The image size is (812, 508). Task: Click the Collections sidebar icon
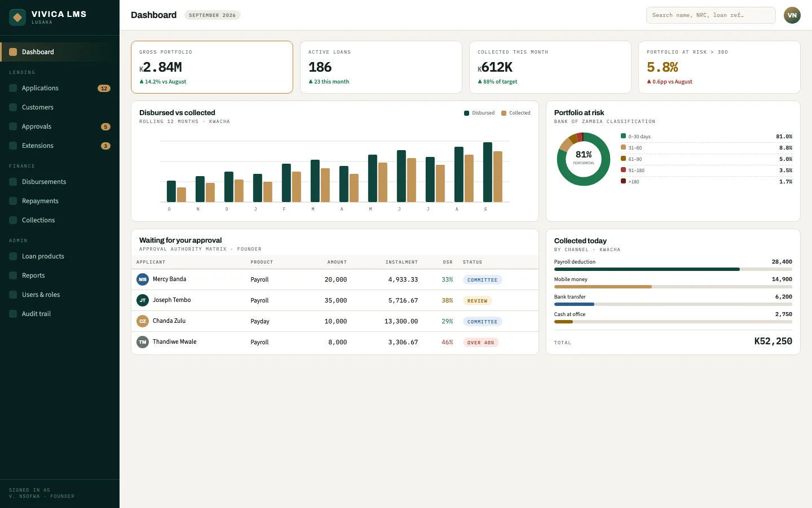pyautogui.click(x=13, y=220)
